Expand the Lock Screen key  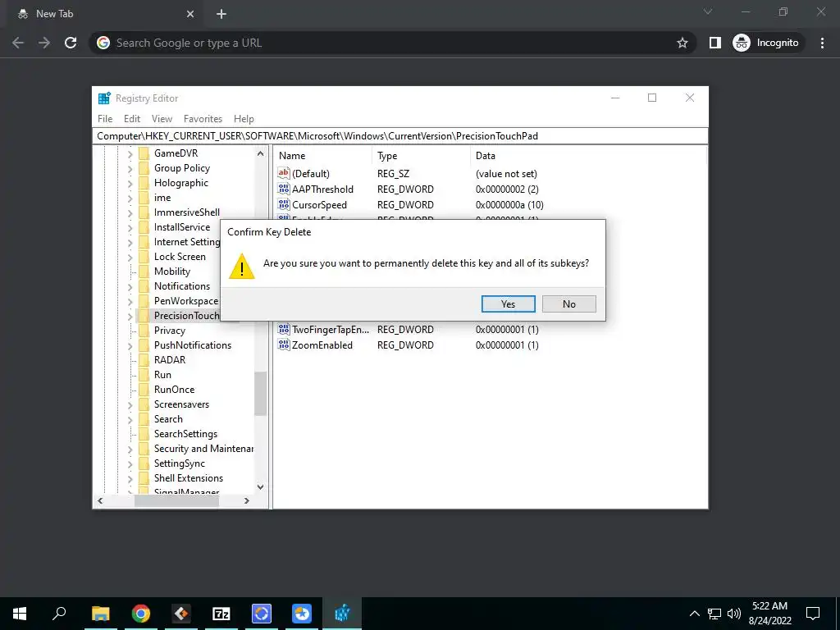130,257
